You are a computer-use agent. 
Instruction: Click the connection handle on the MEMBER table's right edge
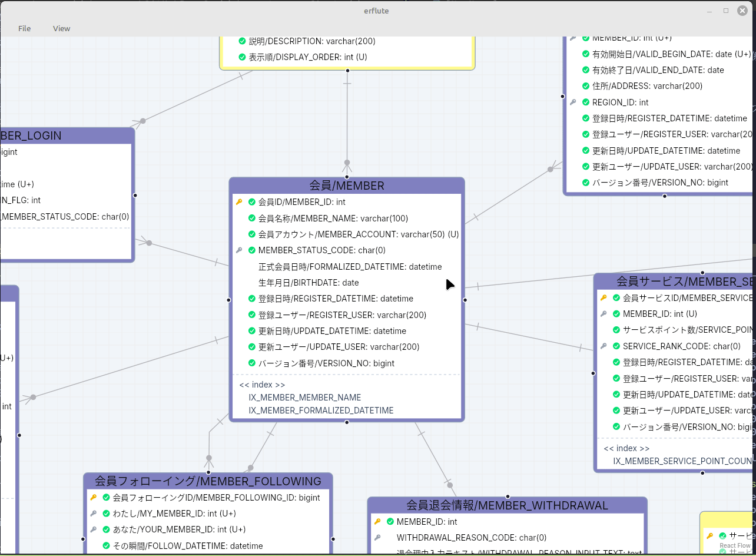pos(465,300)
